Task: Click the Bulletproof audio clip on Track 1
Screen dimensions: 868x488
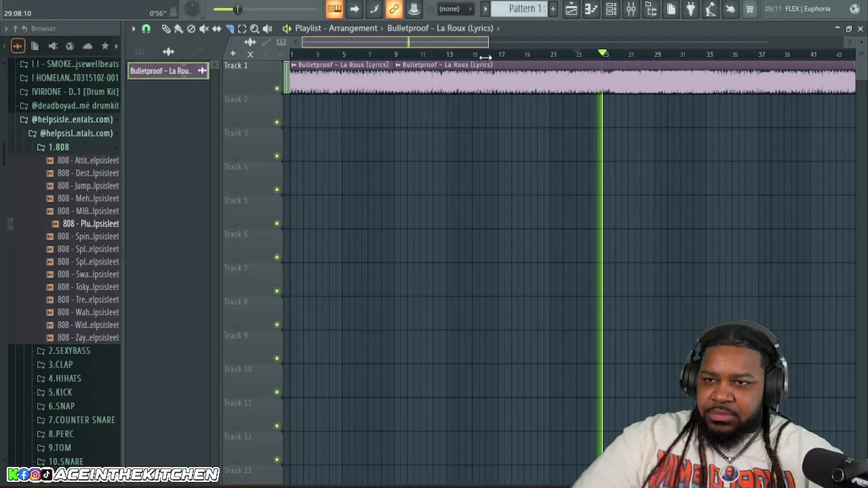Action: click(571, 77)
